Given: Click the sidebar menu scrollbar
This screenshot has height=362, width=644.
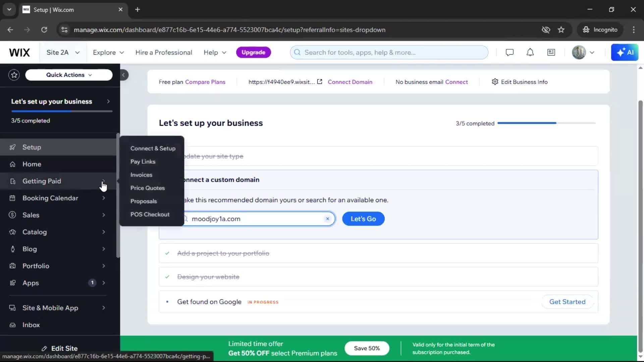Looking at the screenshot, I should click(118, 196).
